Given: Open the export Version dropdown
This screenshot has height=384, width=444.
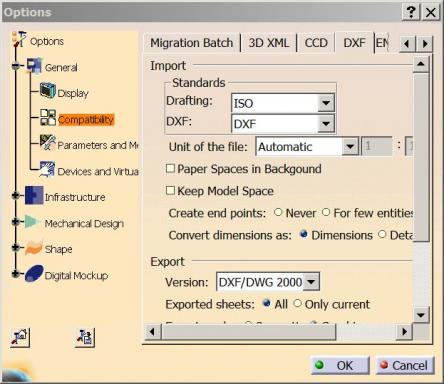Looking at the screenshot, I should pos(311,282).
